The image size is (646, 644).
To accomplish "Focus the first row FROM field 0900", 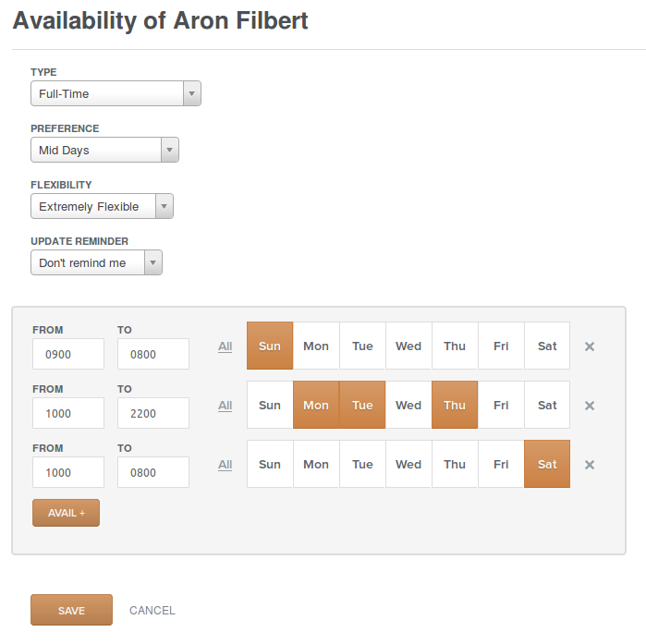I will (x=68, y=354).
